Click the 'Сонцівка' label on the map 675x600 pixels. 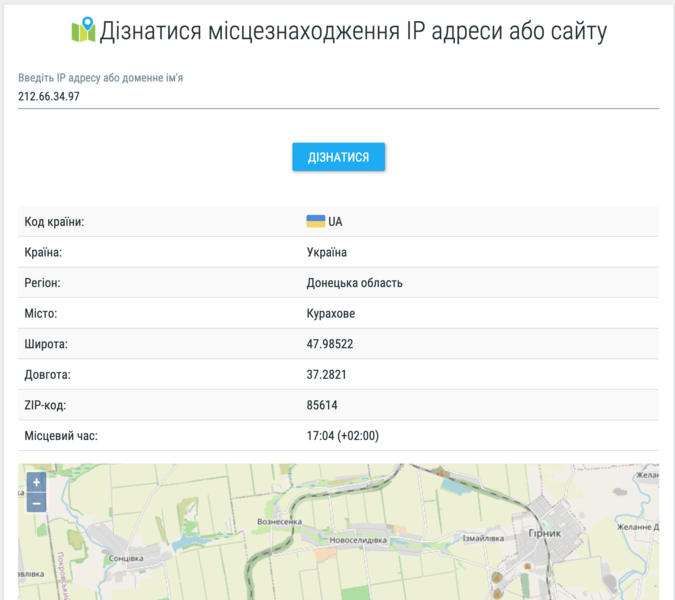[126, 558]
